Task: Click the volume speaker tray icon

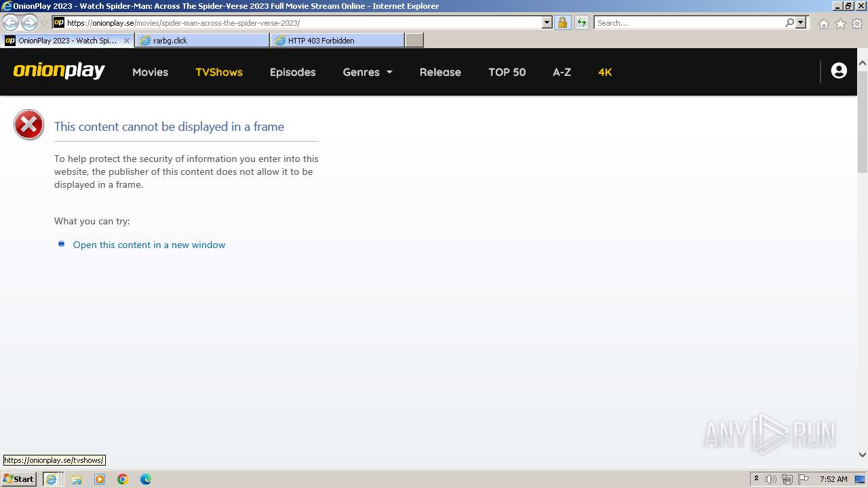Action: coord(771,479)
